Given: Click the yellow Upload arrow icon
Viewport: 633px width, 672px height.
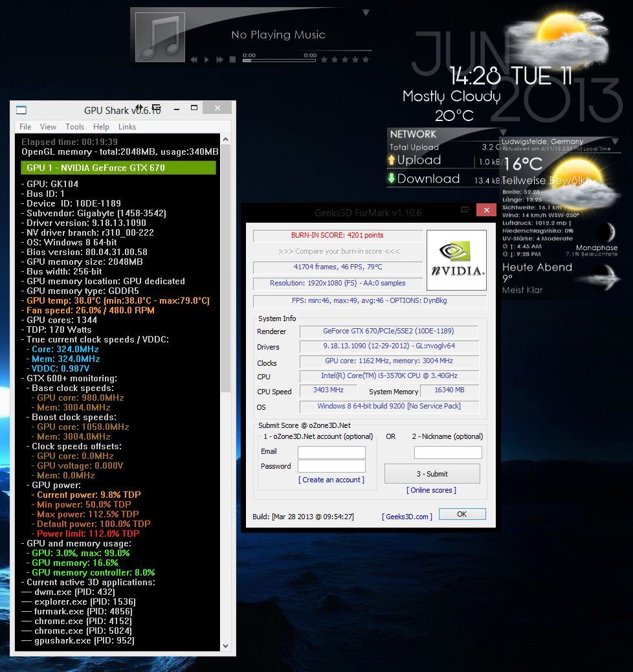Looking at the screenshot, I should (x=392, y=160).
